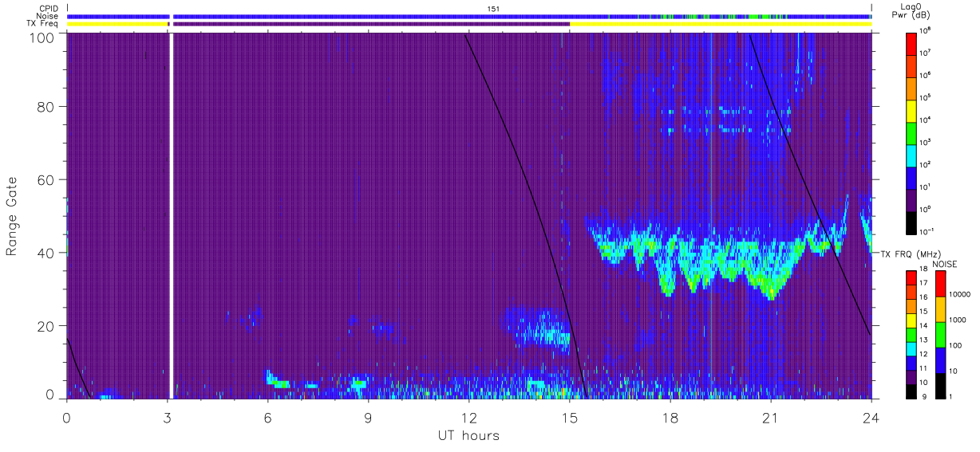
Task: Click the 15 tick label on the UT hours axis
Action: pos(569,418)
